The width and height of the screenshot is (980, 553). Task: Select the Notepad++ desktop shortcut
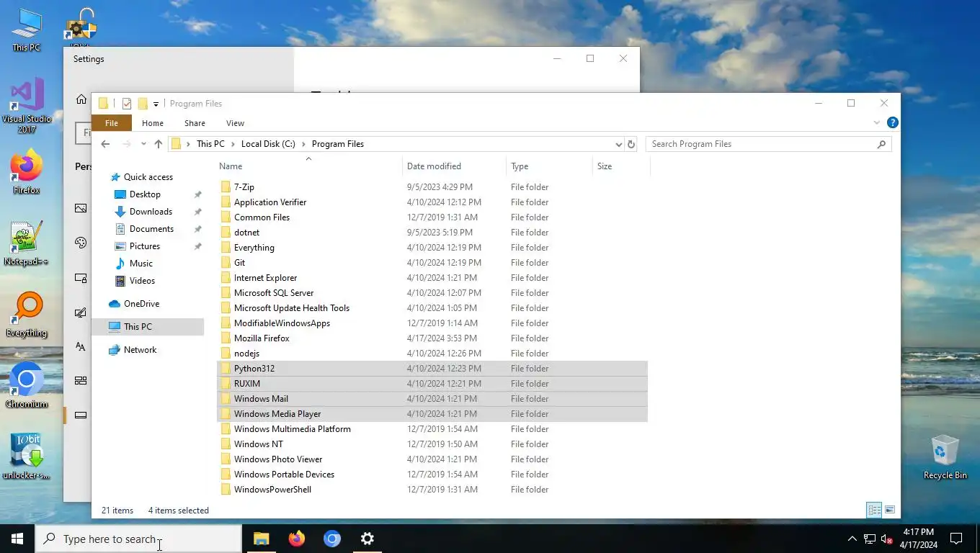[x=26, y=243]
